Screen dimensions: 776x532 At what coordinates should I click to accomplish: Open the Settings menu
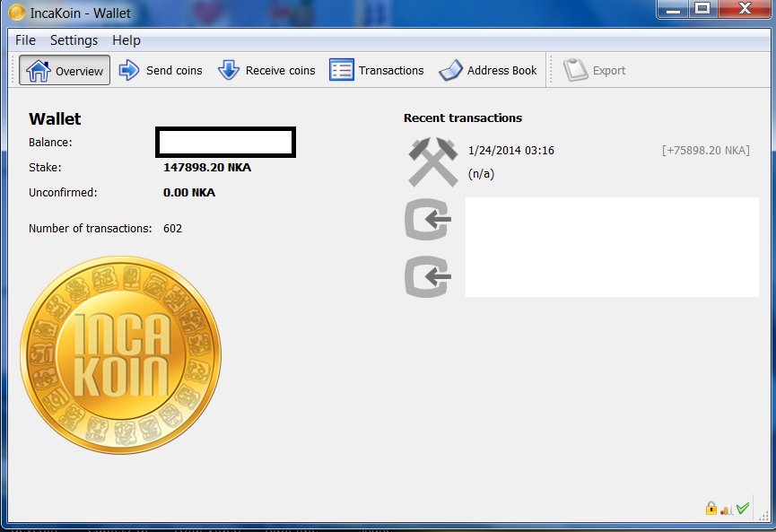pyautogui.click(x=74, y=40)
